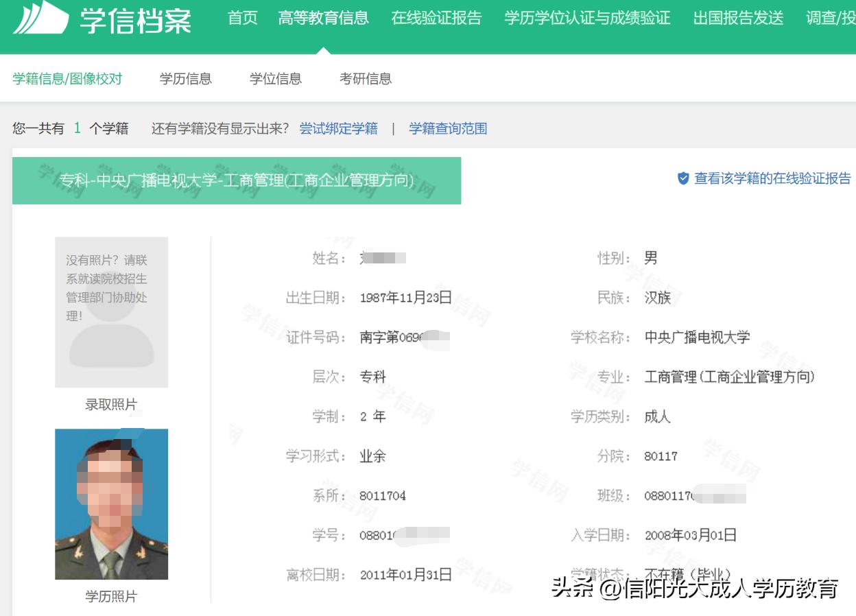Click the watermark-covered green program banner
Image resolution: width=856 pixels, height=616 pixels.
[237, 180]
